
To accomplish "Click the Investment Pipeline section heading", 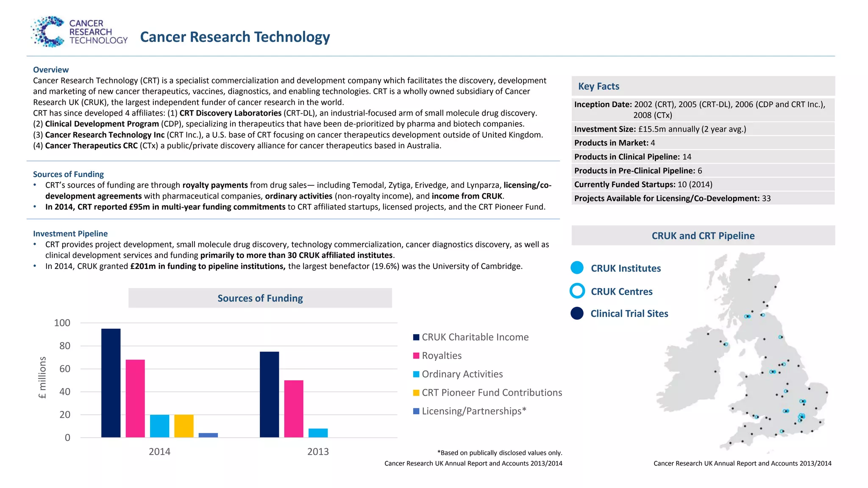I will click(70, 233).
